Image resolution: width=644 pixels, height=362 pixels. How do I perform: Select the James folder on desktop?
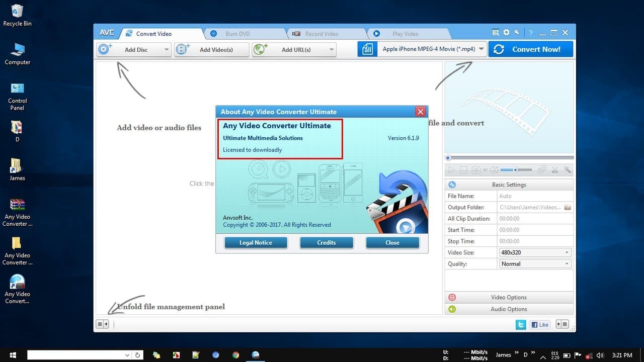pyautogui.click(x=17, y=169)
